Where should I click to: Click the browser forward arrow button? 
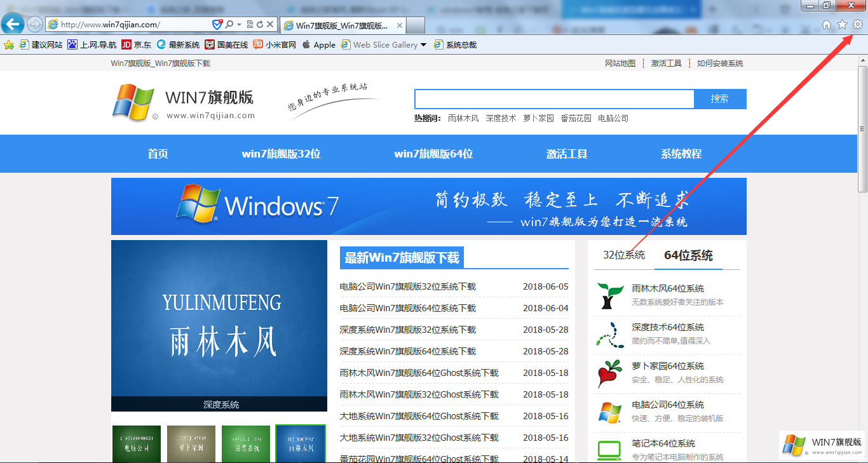(35, 24)
